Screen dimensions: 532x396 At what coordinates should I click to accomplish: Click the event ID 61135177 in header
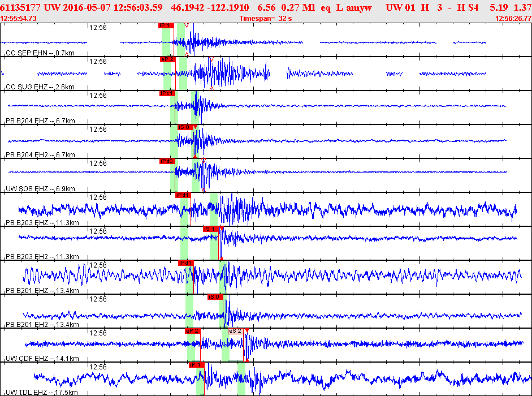[x=20, y=7]
